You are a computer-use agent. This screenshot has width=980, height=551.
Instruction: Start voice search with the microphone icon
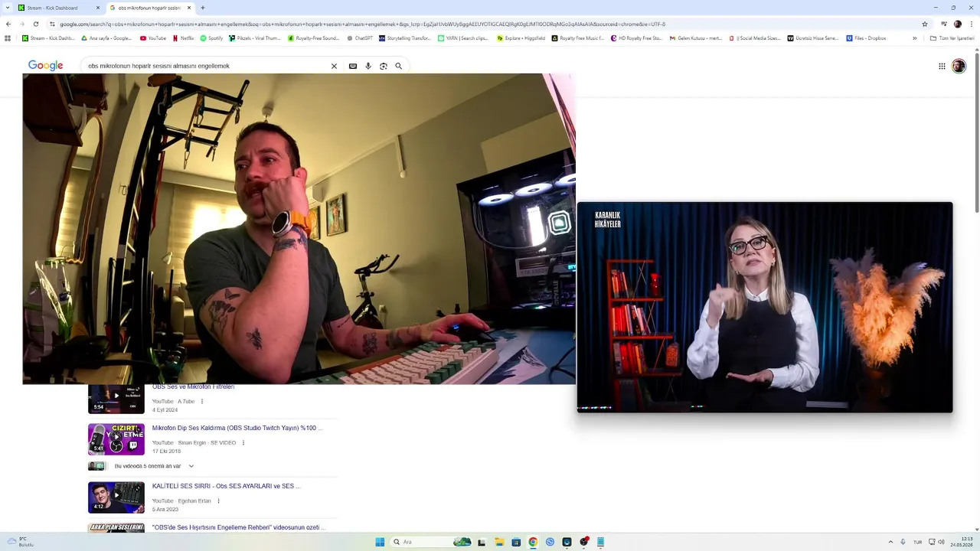368,66
